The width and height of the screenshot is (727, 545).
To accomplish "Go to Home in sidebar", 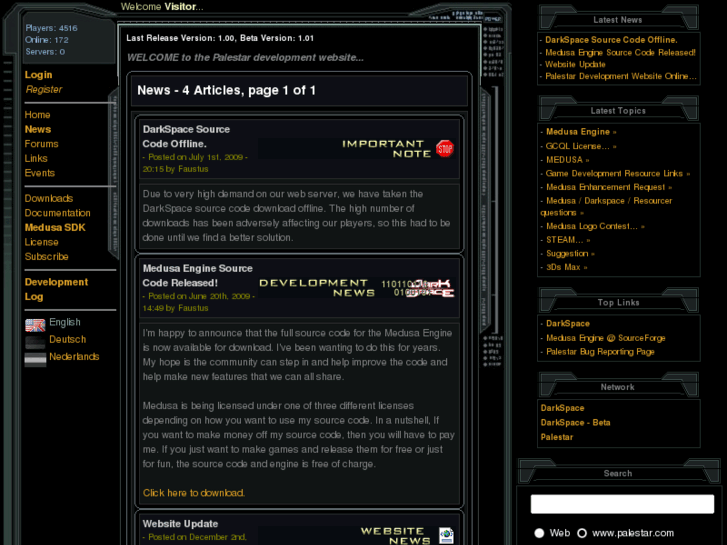I will coord(38,115).
